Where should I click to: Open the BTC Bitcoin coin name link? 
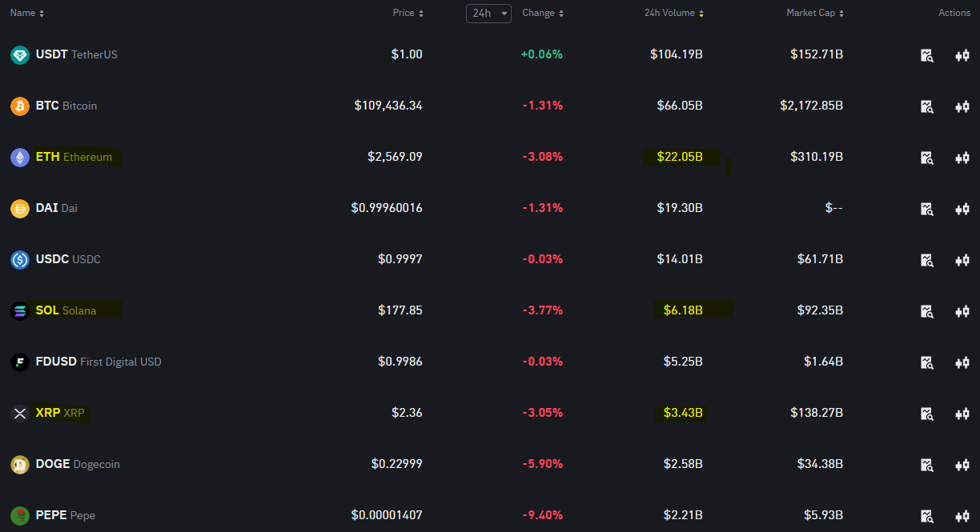pos(66,106)
